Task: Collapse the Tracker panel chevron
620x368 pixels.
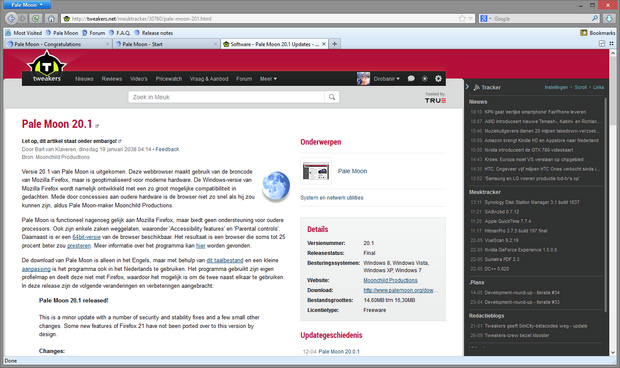Action: tap(467, 87)
